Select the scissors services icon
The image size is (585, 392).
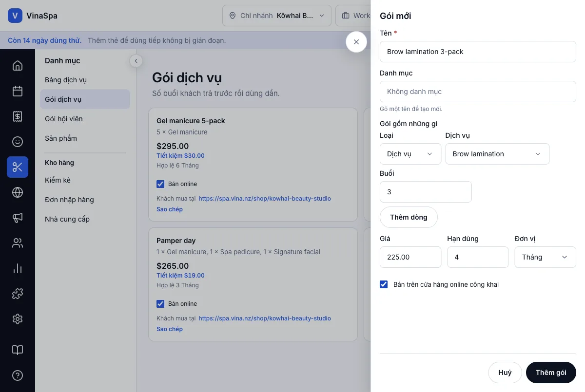pyautogui.click(x=18, y=167)
